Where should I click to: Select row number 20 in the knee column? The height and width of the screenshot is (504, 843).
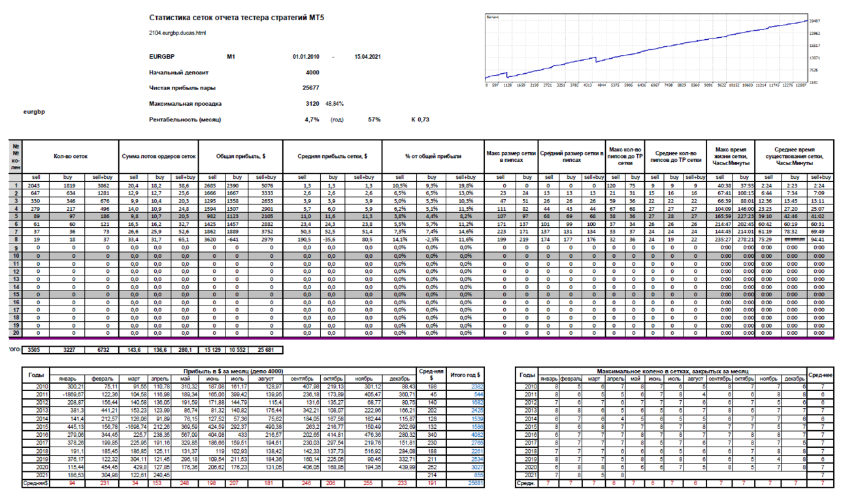point(16,334)
